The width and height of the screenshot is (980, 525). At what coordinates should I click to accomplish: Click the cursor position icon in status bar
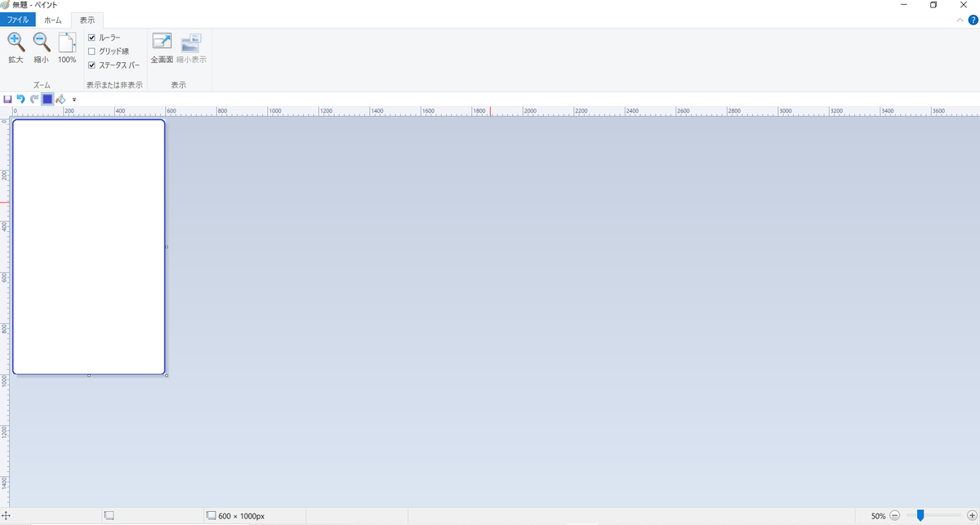click(5, 516)
